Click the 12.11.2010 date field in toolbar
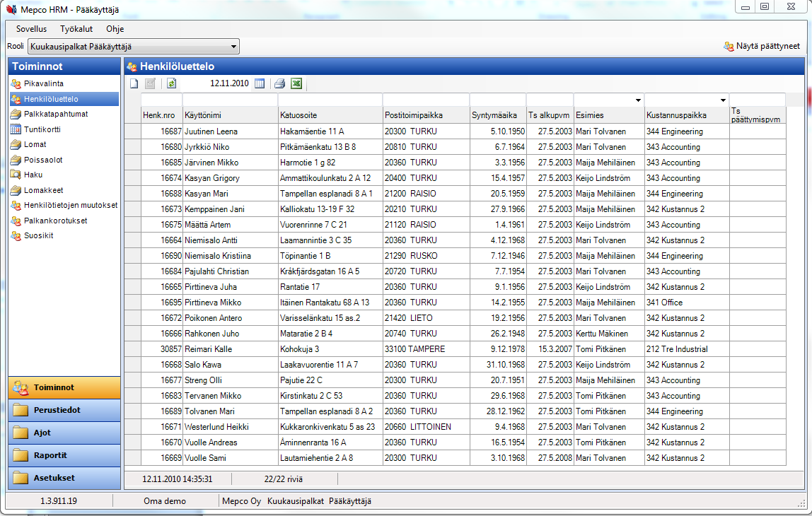The width and height of the screenshot is (812, 516). tap(229, 83)
